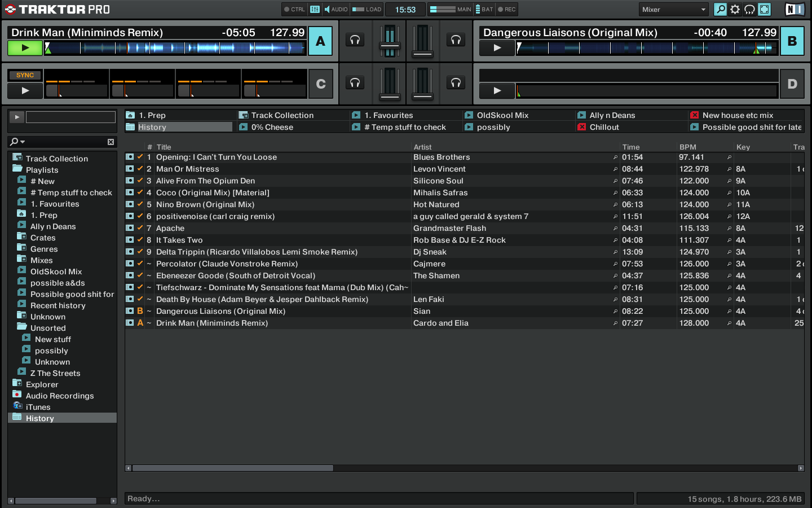Play deck D
This screenshot has width=812, height=508.
pyautogui.click(x=497, y=90)
